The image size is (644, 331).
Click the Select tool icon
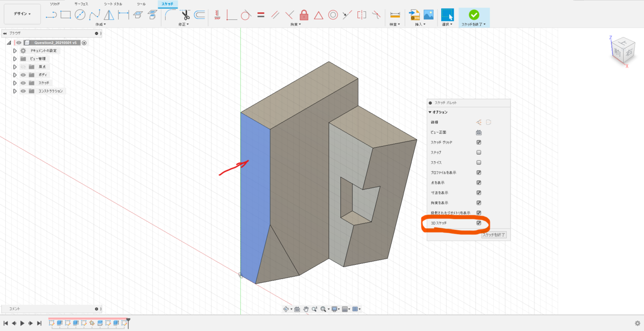pos(447,15)
